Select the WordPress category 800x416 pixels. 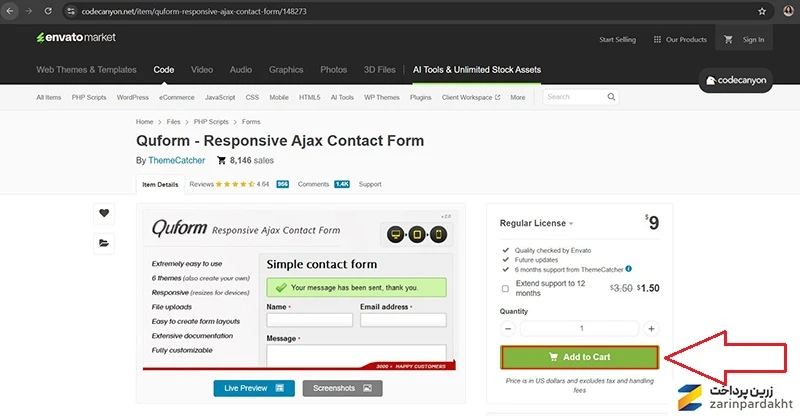tap(133, 97)
